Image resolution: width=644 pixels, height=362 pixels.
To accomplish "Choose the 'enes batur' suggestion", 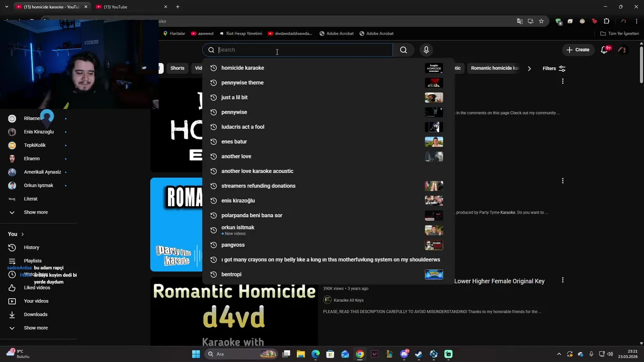I will click(x=328, y=142).
